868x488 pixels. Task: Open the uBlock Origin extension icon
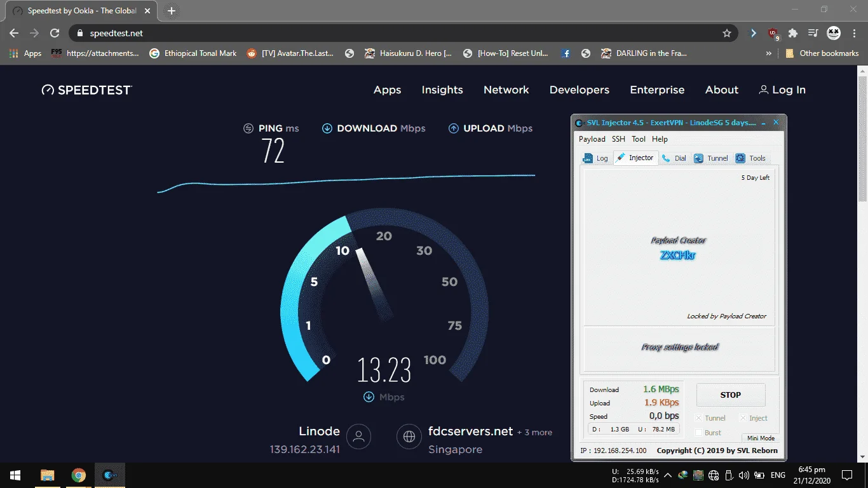(773, 33)
